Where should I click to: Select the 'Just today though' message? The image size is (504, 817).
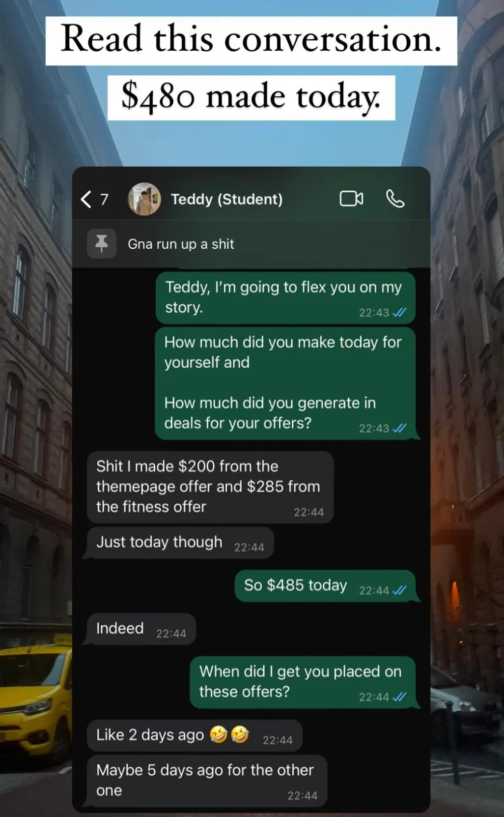pos(180,542)
